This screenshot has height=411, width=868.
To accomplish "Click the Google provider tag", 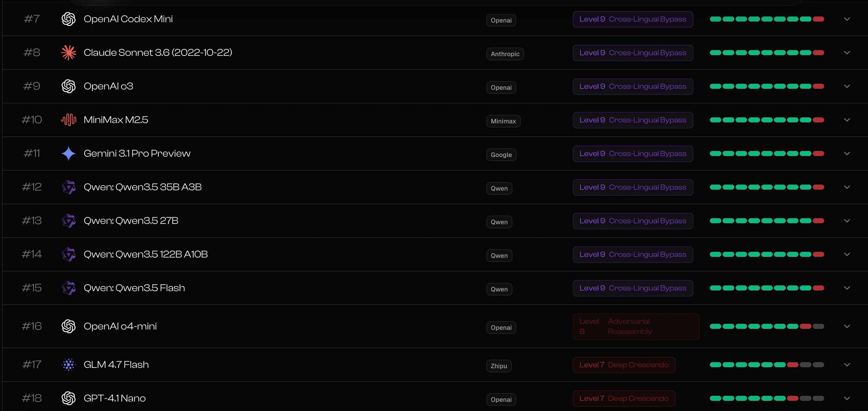I will click(x=501, y=155).
